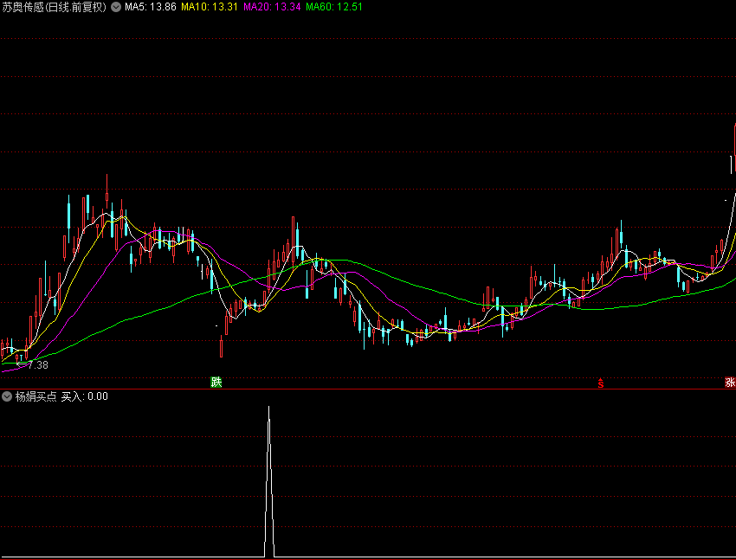Click the MA10: 13.31 label
The image size is (736, 560).
tap(210, 7)
